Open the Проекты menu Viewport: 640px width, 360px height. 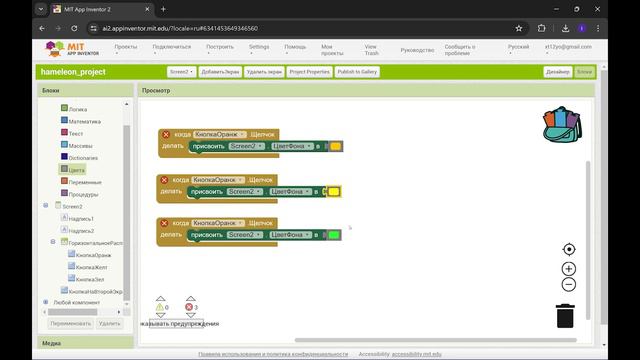tap(126, 49)
